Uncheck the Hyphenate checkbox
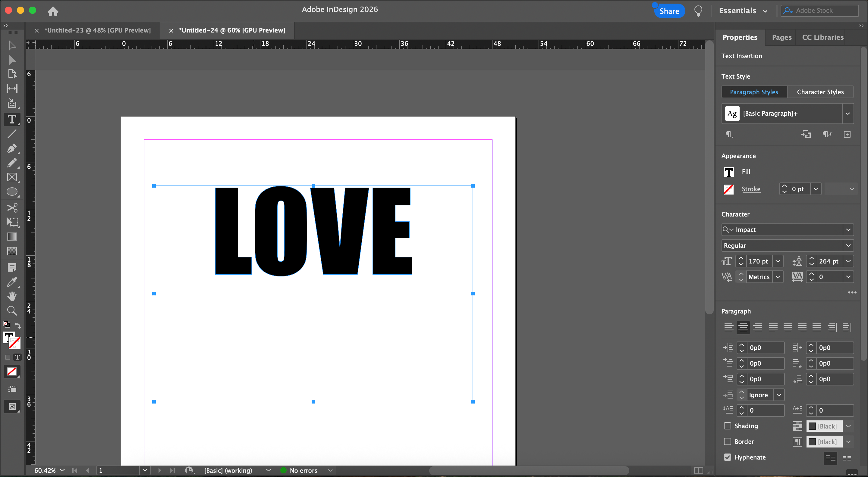868x477 pixels. tap(728, 457)
